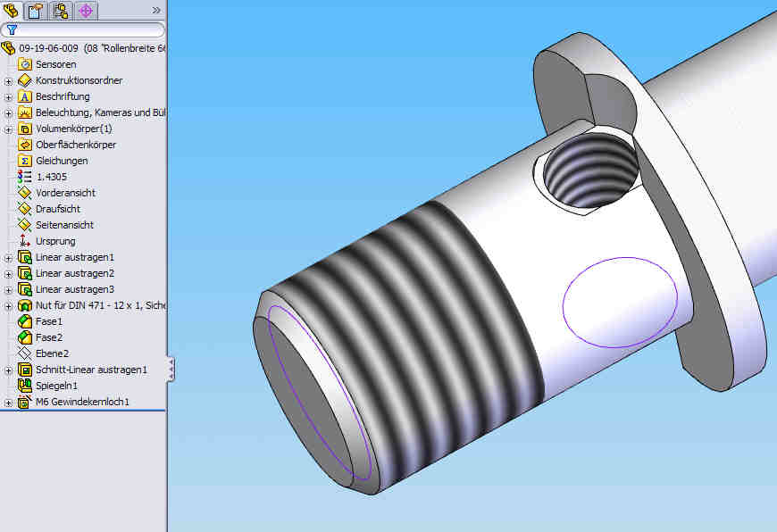
Task: Click the Nut für DIN 471 groove icon
Action: [x=25, y=305]
